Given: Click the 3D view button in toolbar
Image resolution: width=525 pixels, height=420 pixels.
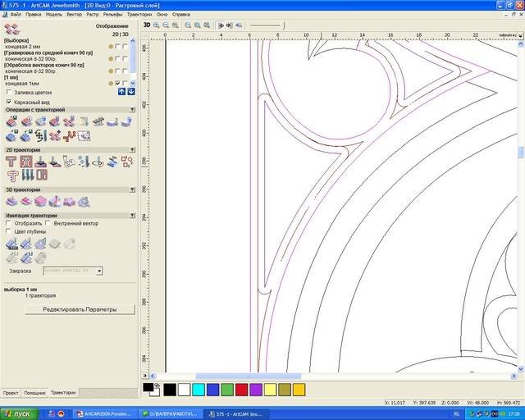Looking at the screenshot, I should [x=147, y=25].
